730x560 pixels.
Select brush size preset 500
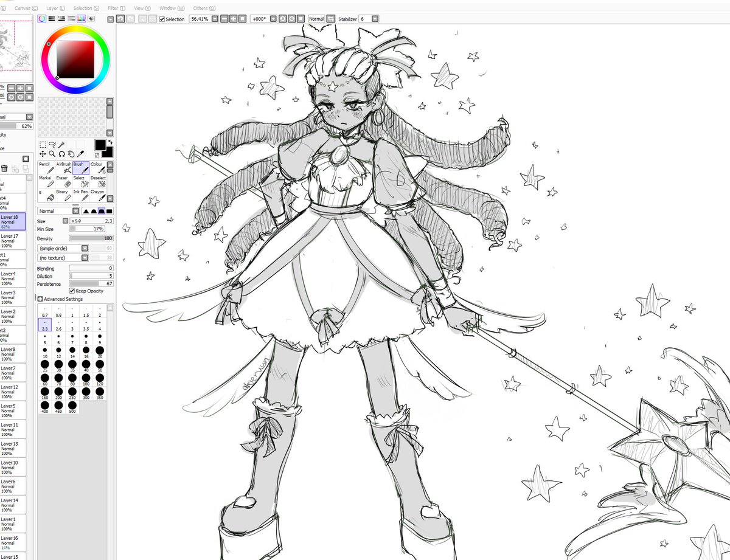tap(72, 406)
